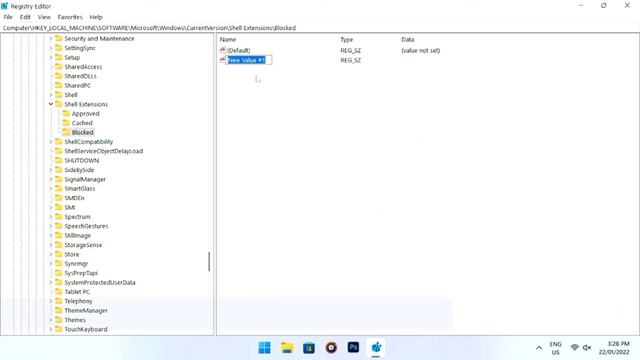Click the SharedAccess folder icon
Viewport: 640px width, 360px height.
[59, 67]
